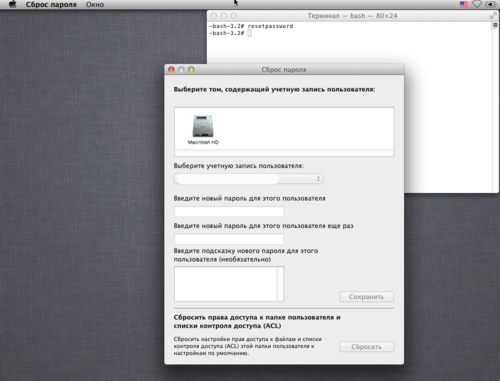
Task: Click the Terminal window scrollbar toggle
Action: tap(495, 26)
